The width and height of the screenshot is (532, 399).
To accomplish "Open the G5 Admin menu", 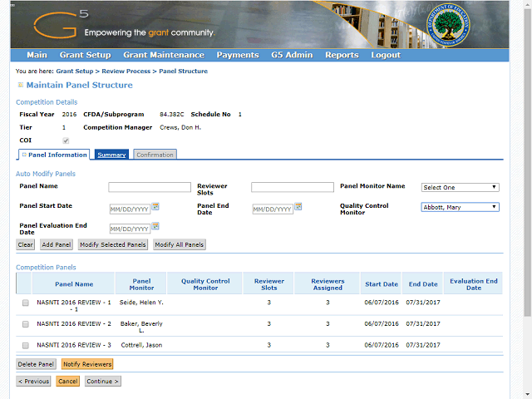I will tap(292, 55).
